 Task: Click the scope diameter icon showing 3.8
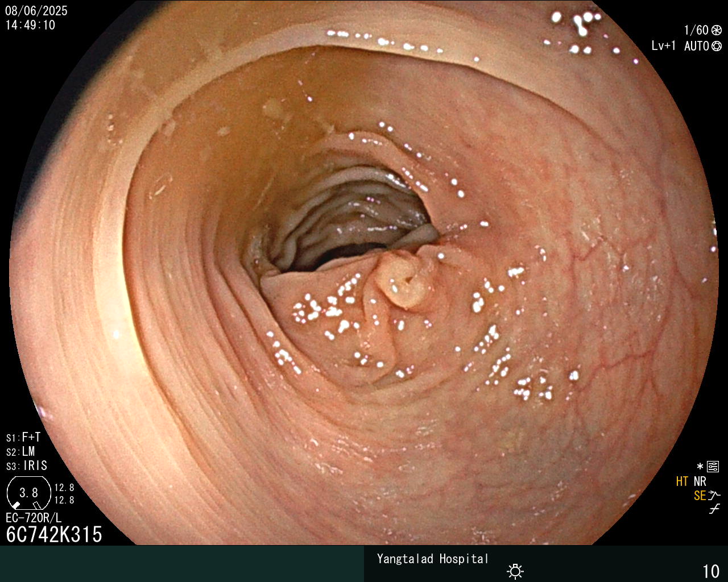pos(28,493)
